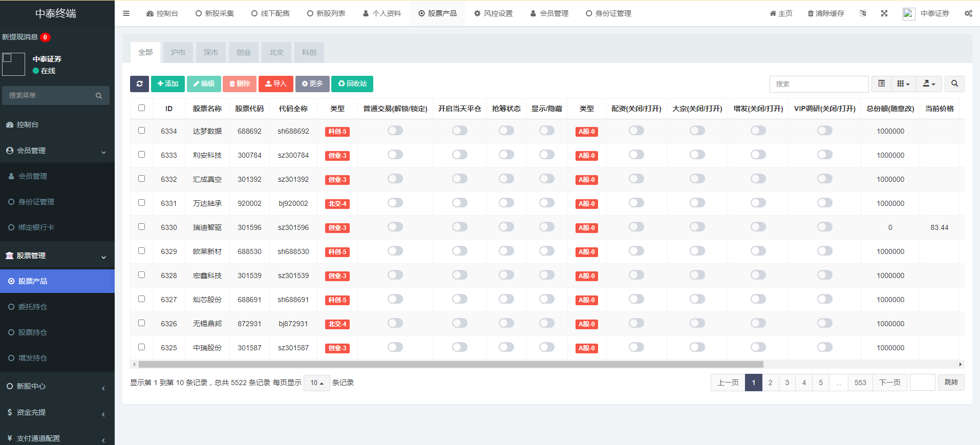Toggle 大宗 switch for 宏鑫科技 row

tap(697, 275)
